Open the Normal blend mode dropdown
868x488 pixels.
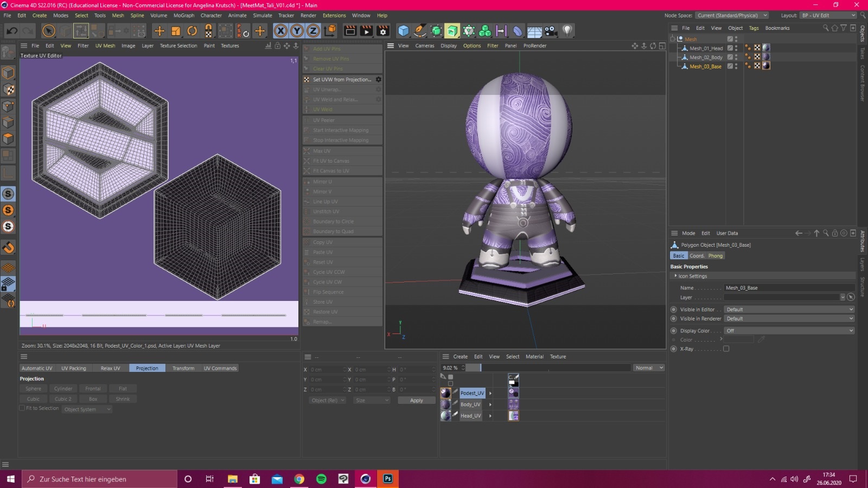tap(649, 368)
